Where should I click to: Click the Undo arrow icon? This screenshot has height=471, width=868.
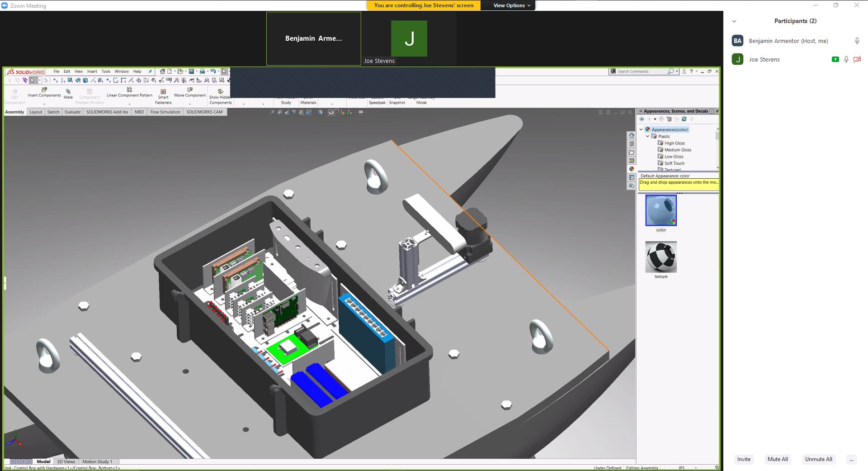point(213,71)
